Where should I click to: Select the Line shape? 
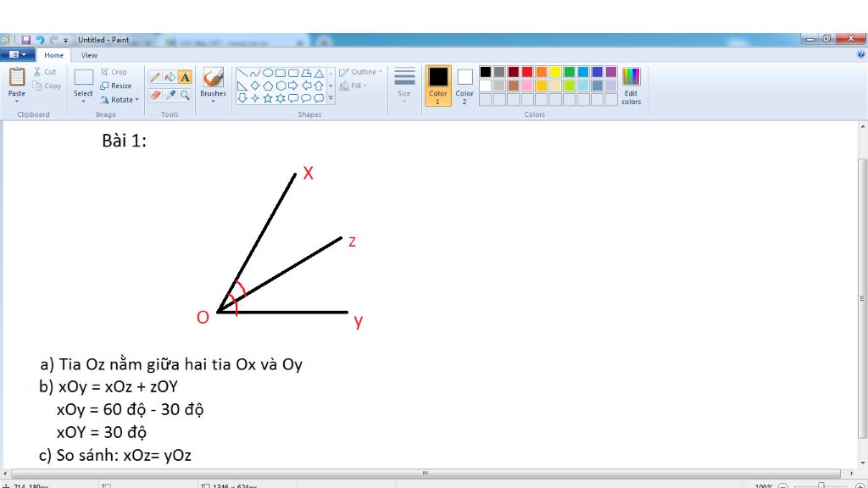point(242,73)
